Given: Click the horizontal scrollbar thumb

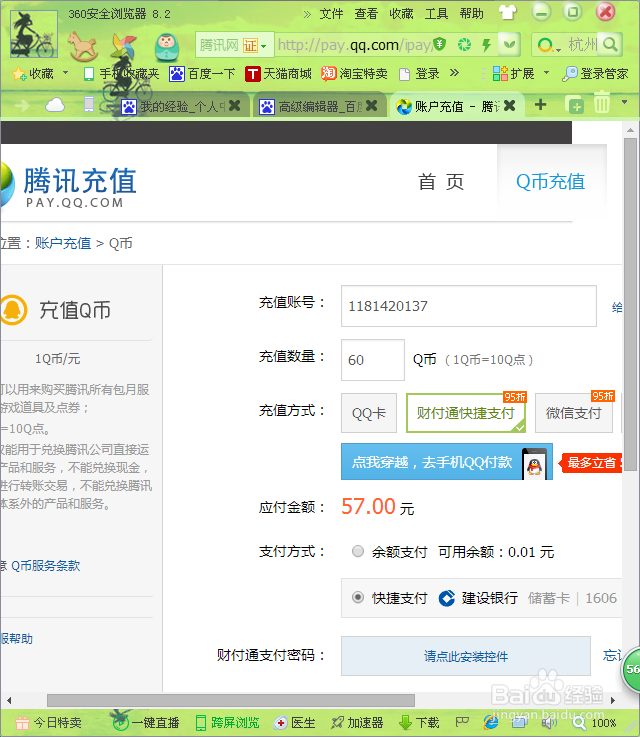Looking at the screenshot, I should point(231,700).
